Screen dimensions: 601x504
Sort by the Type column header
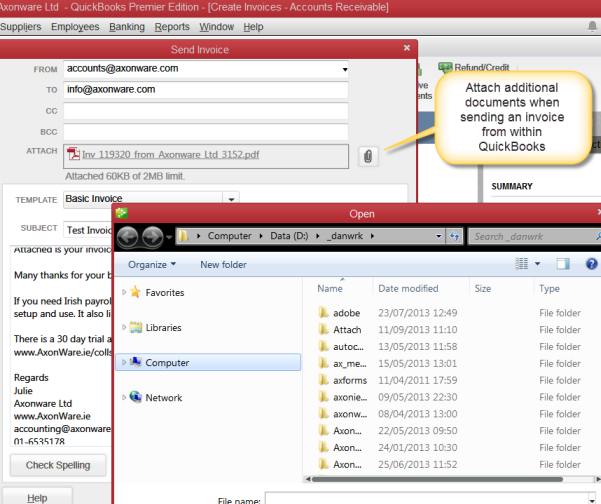(549, 288)
